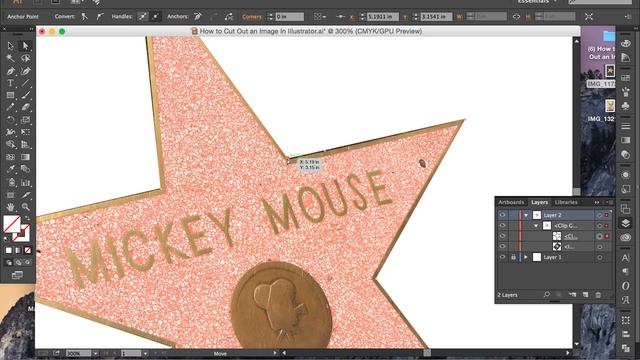The image size is (640, 360).
Task: Open the Layers panel icon in dock
Action: tap(625, 223)
